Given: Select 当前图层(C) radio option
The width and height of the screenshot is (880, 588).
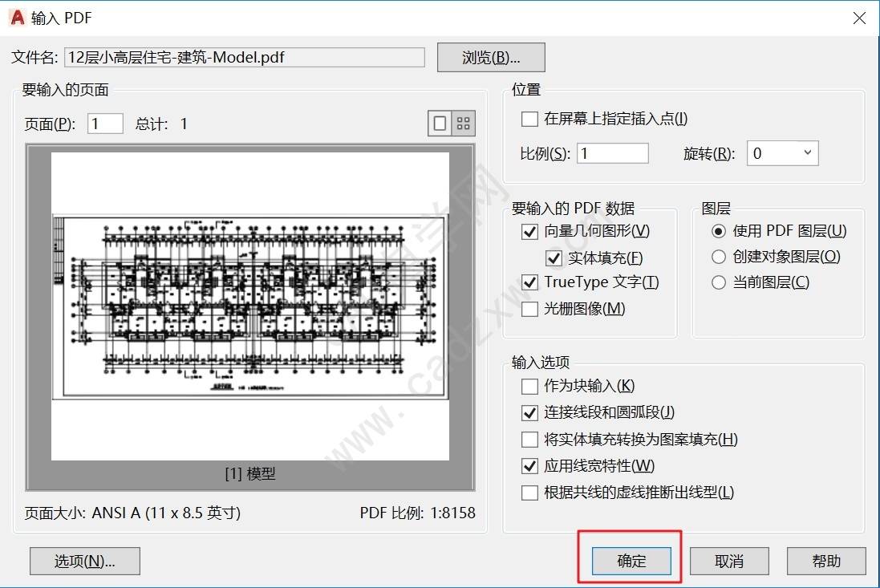Looking at the screenshot, I should [x=719, y=282].
